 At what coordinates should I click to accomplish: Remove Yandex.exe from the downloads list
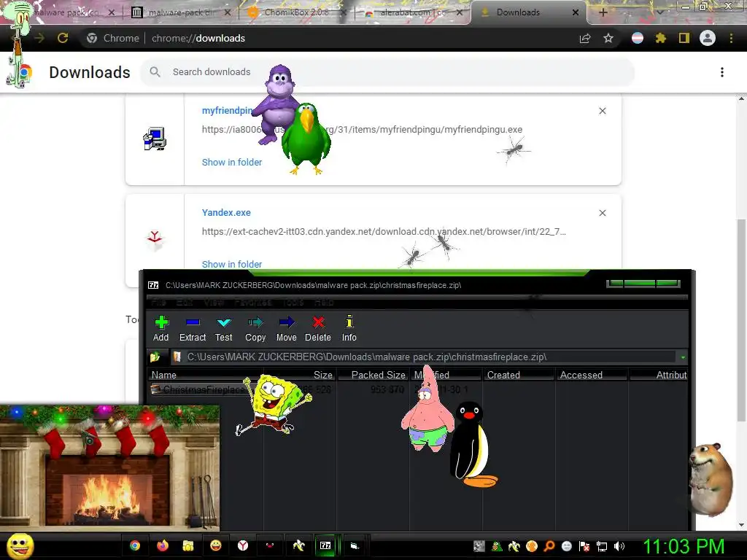602,213
